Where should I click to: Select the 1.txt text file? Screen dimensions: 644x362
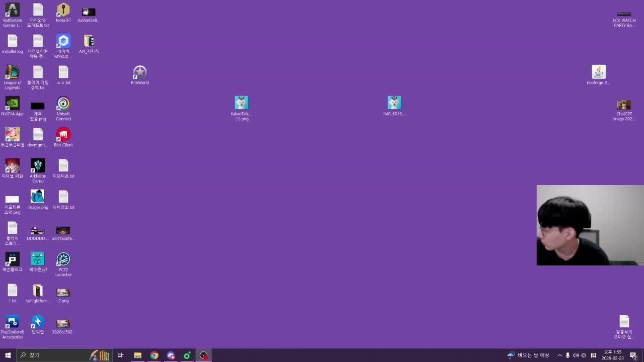pos(12,293)
